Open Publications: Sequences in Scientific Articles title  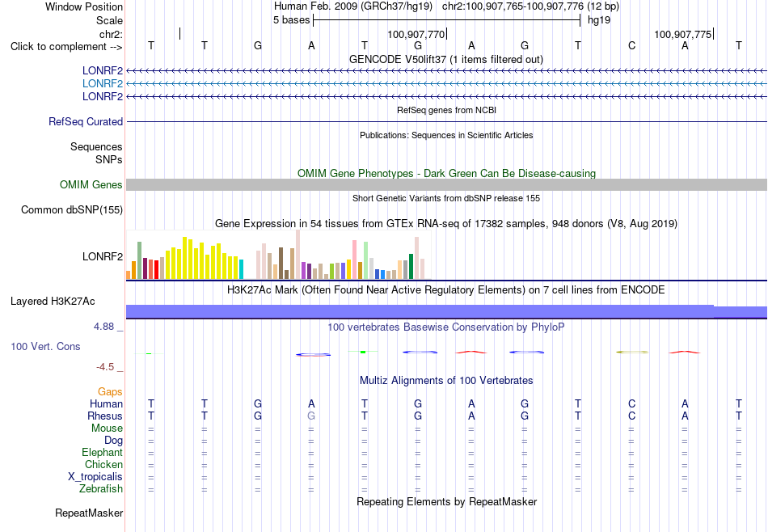(446, 135)
